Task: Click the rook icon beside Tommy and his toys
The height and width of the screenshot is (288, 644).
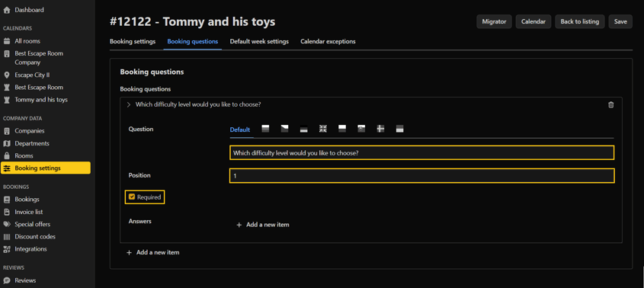Action: tap(6, 100)
